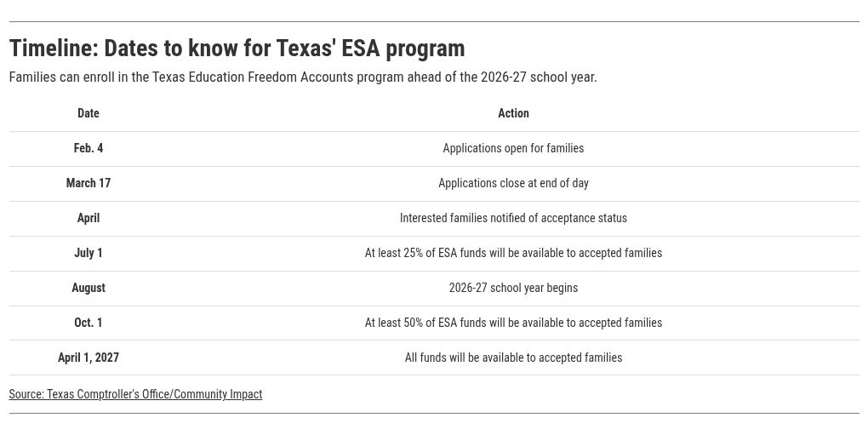Click the subtitle about Texas Education Freedom Accounts
Image resolution: width=868 pixels, height=435 pixels.
click(x=303, y=77)
